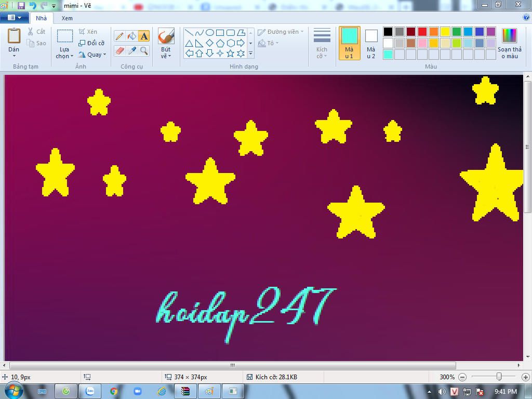Click the zoom slider handle

[x=499, y=377]
